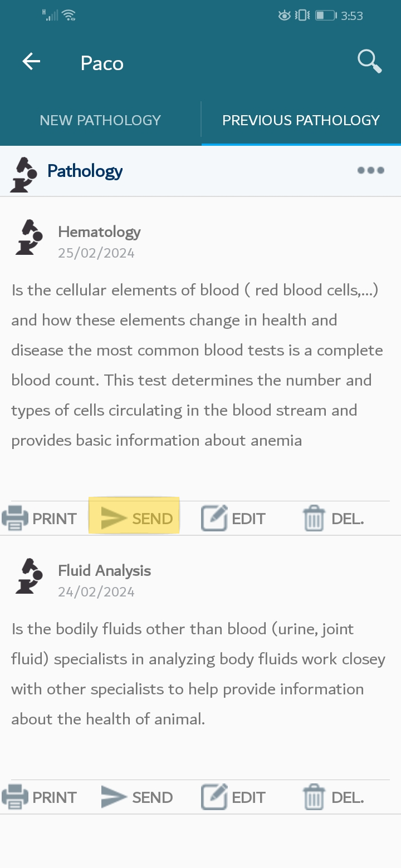Screen dimensions: 401x868
Task: Edit the Hematology entry
Action: [233, 519]
